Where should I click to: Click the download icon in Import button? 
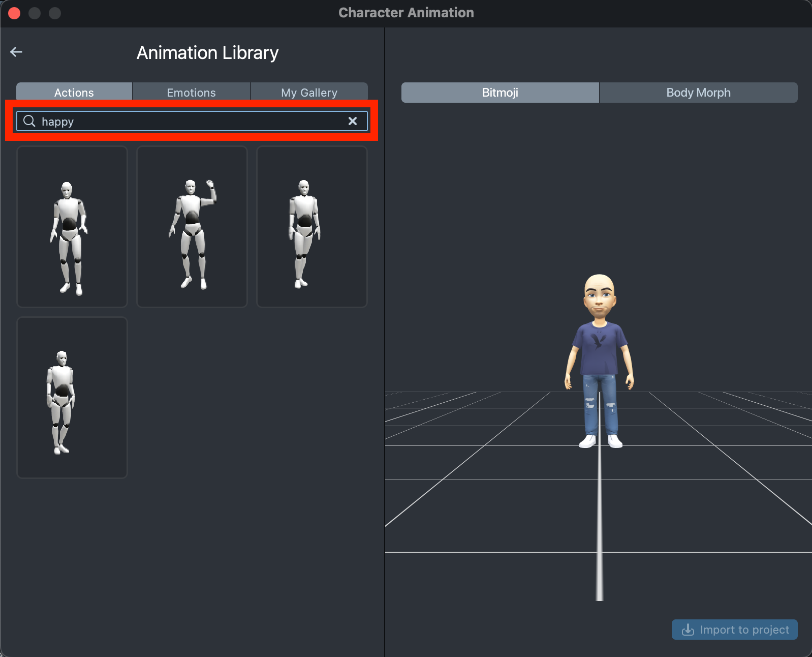(x=688, y=630)
